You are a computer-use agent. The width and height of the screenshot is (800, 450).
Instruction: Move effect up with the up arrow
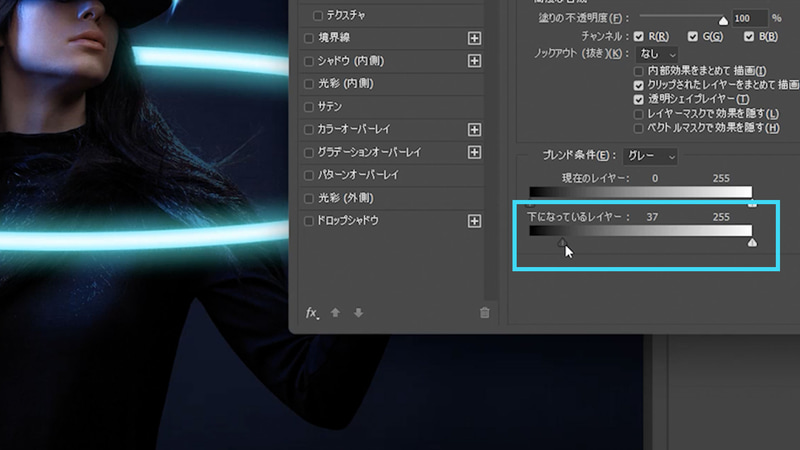(x=335, y=313)
